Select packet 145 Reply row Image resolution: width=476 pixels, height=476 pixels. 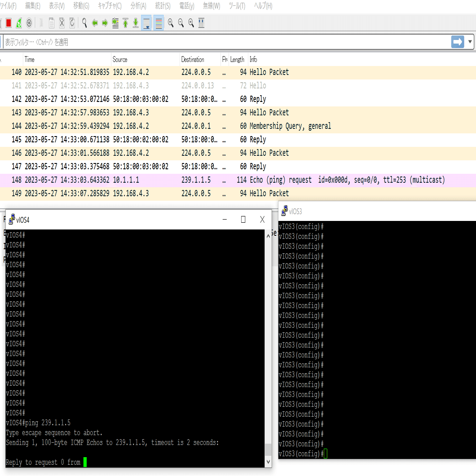click(238, 140)
